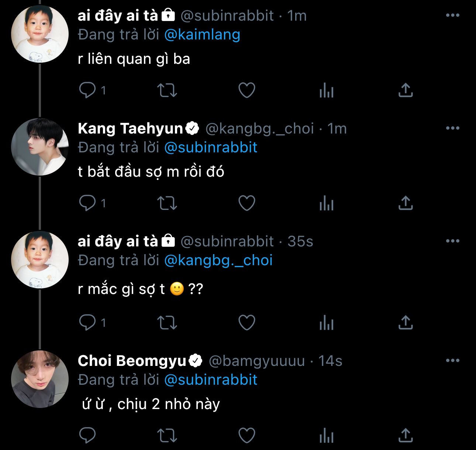Share Choi Beomgyu's tweet
Screen dimensions: 476x450
pos(405,435)
